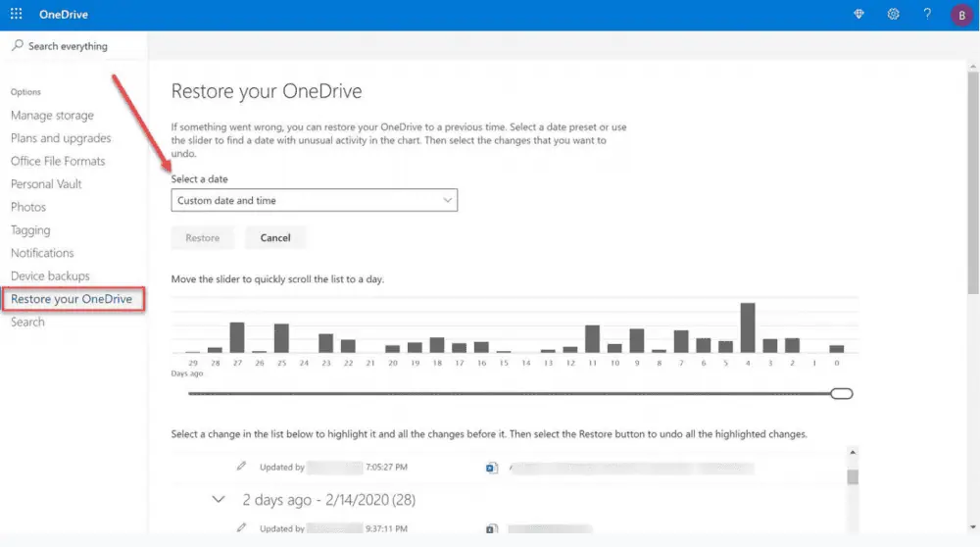980x547 pixels.
Task: Go to Device backups
Action: [50, 275]
